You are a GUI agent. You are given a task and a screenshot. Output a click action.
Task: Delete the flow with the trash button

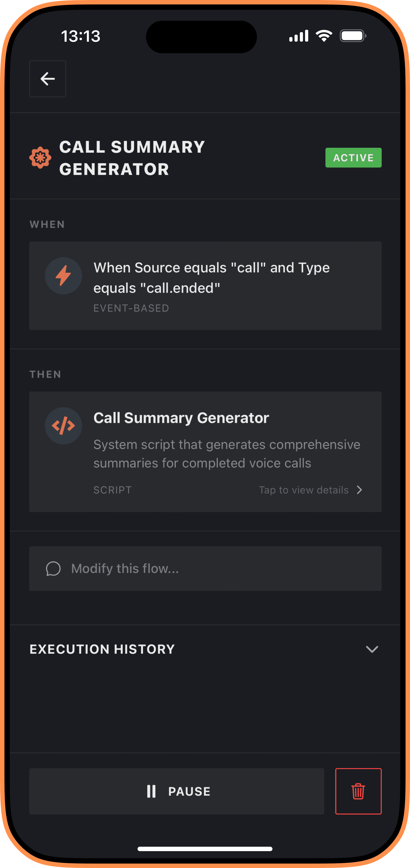point(358,791)
